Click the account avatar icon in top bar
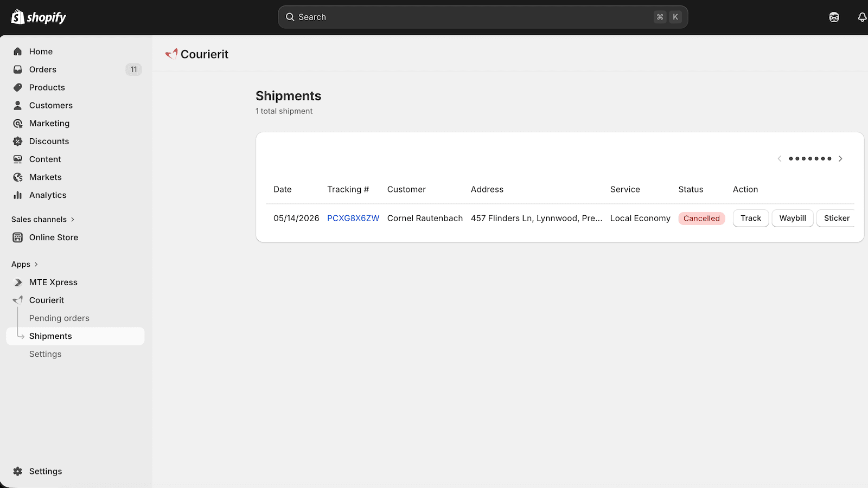868x488 pixels. coord(834,17)
